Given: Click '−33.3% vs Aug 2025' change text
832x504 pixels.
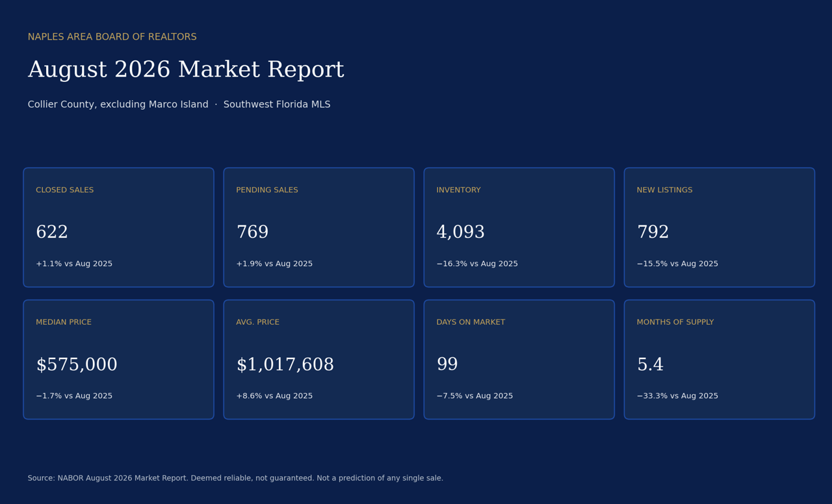Looking at the screenshot, I should (677, 396).
